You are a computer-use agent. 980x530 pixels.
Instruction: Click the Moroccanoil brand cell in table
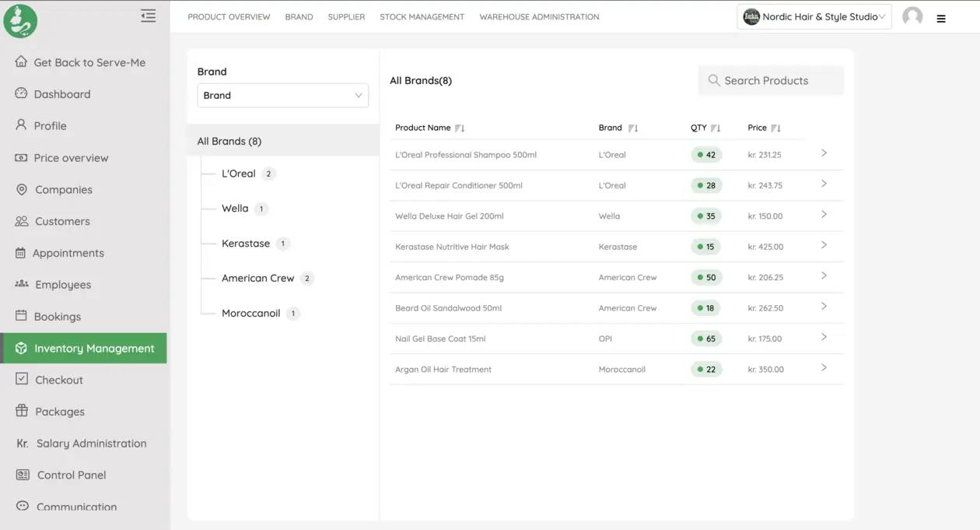tap(621, 370)
